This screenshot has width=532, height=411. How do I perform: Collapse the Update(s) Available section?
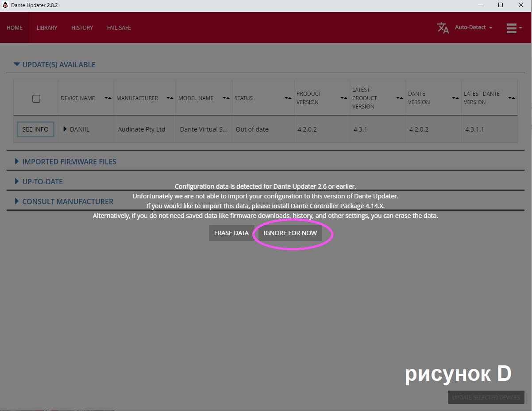pyautogui.click(x=17, y=65)
